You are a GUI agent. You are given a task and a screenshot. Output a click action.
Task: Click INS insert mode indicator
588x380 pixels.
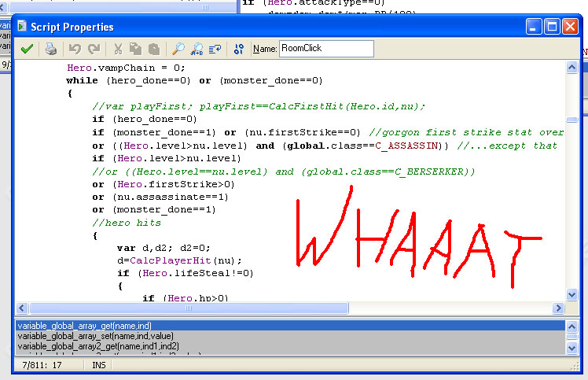pos(99,365)
